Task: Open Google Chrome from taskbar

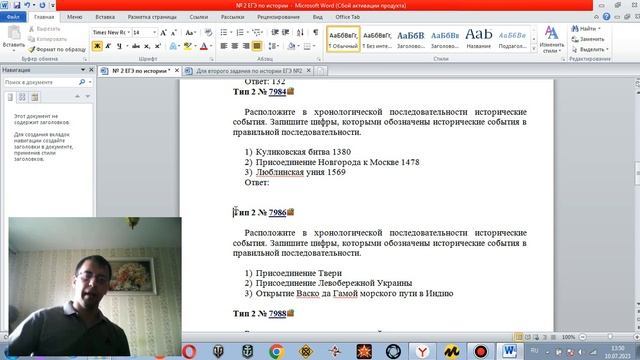Action: (x=276, y=351)
